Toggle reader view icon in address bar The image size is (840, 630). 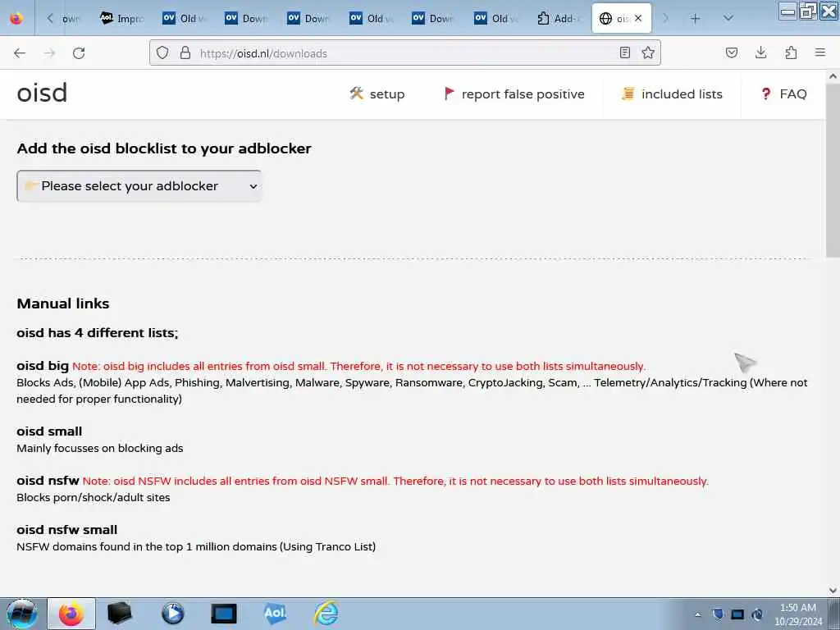coord(624,52)
